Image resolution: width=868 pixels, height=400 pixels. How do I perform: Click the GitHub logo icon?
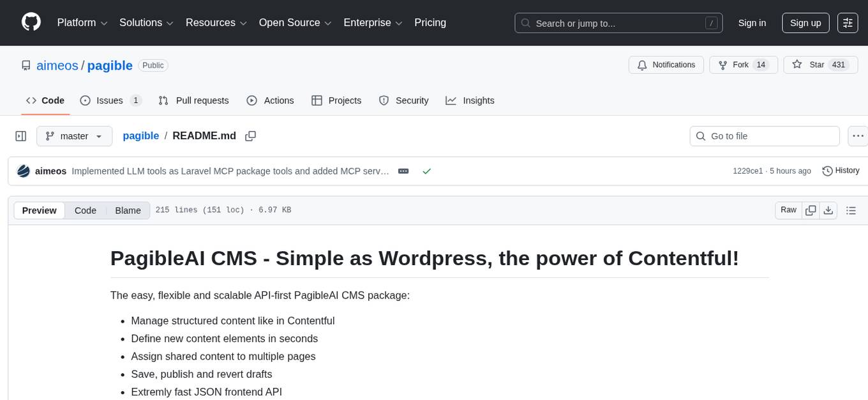pyautogui.click(x=31, y=22)
